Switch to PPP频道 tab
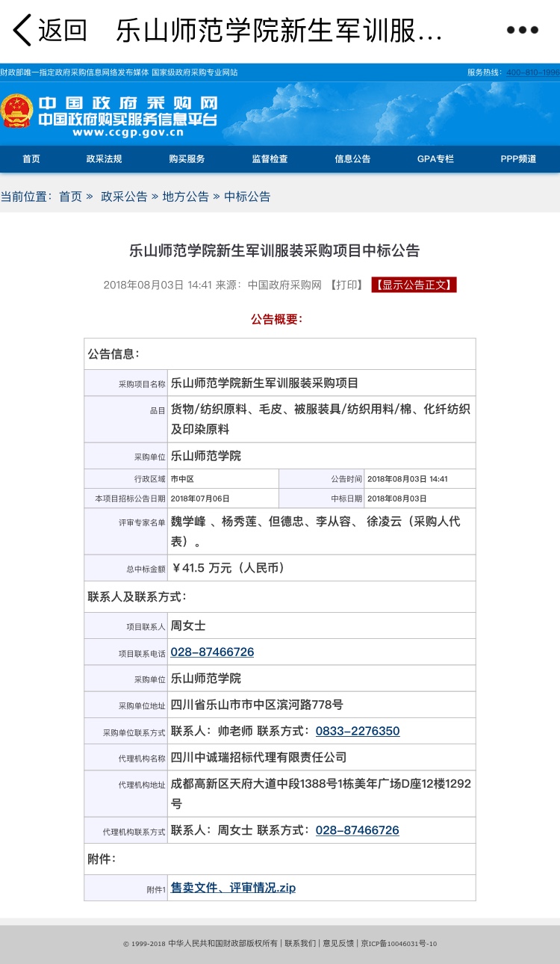 [518, 159]
